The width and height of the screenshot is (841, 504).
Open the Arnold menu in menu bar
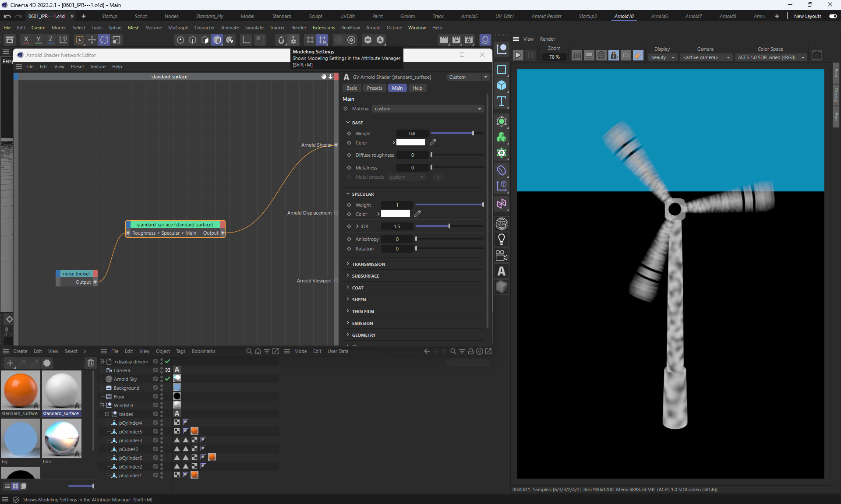point(373,28)
